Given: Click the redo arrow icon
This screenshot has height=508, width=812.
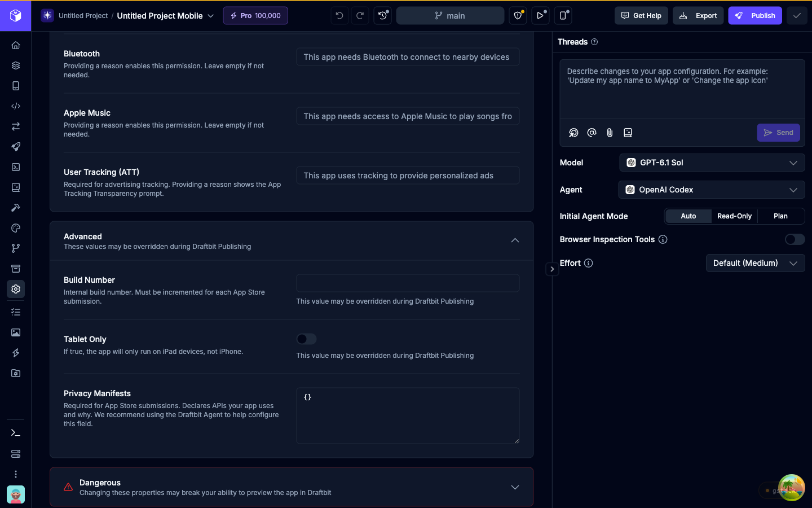Looking at the screenshot, I should (x=360, y=16).
